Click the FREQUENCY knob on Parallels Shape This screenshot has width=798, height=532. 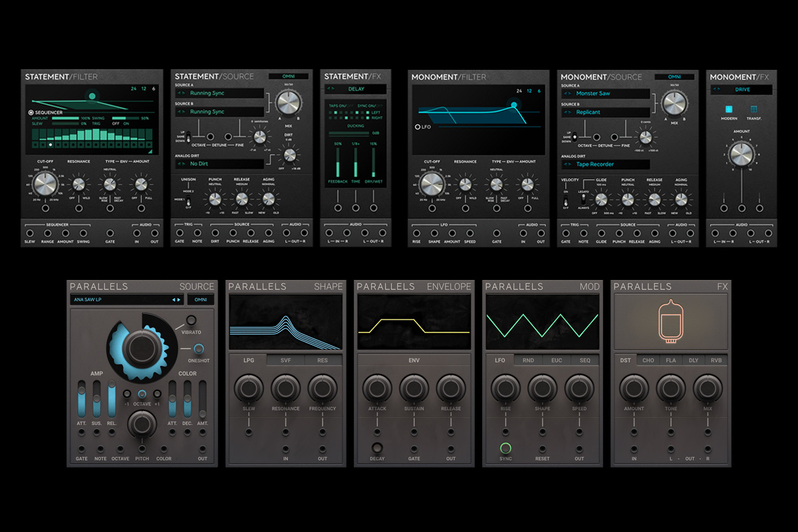click(323, 388)
